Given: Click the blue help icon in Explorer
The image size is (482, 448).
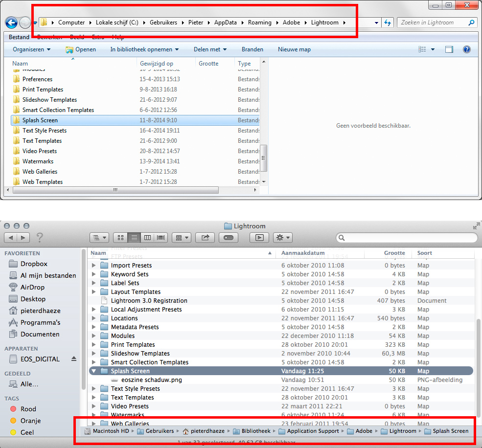Looking at the screenshot, I should pyautogui.click(x=466, y=49).
